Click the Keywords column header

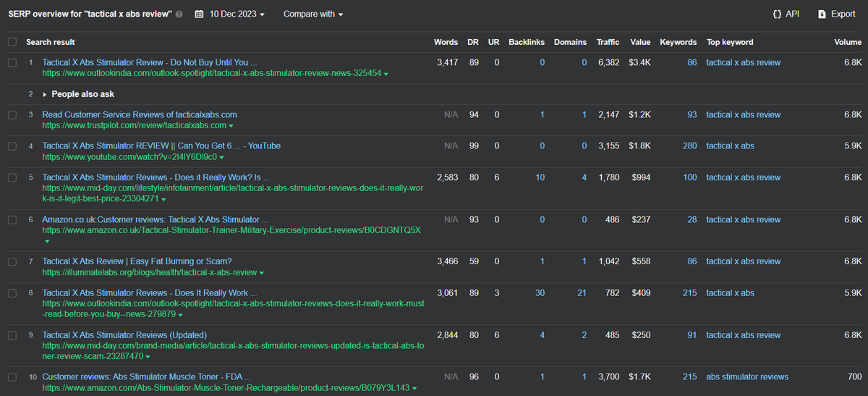coord(678,42)
